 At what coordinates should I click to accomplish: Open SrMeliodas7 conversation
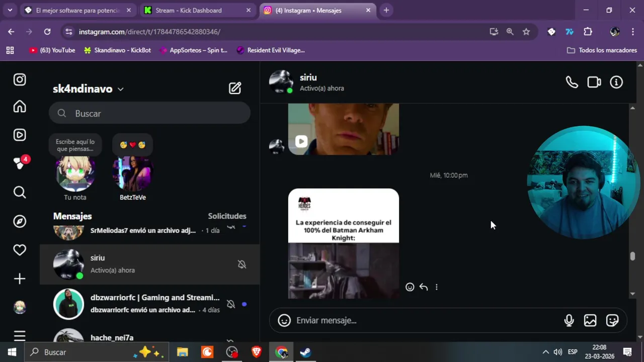(x=150, y=233)
